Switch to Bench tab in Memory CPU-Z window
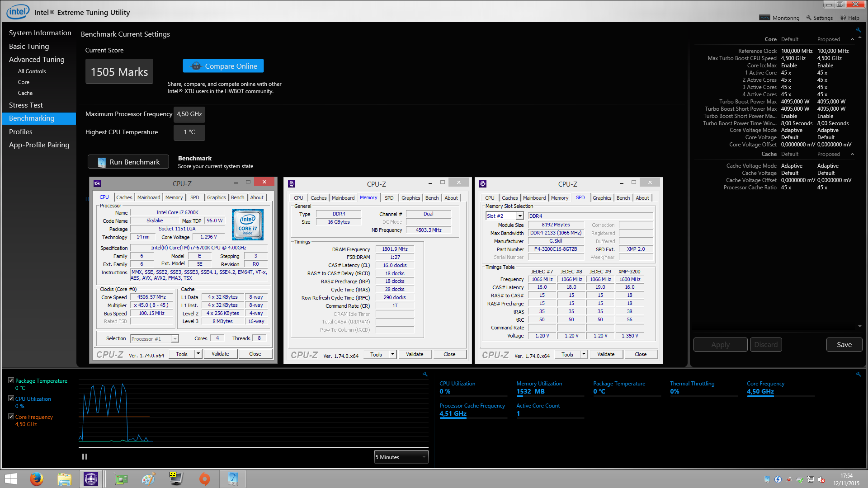 [x=432, y=198]
